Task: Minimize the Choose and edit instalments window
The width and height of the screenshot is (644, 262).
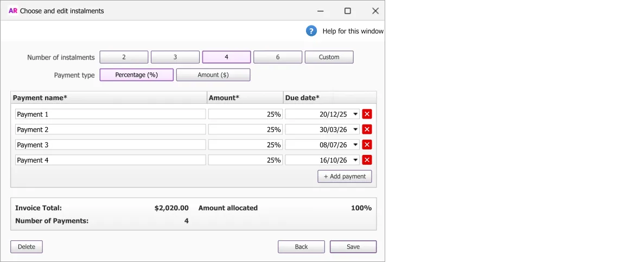Action: point(320,11)
